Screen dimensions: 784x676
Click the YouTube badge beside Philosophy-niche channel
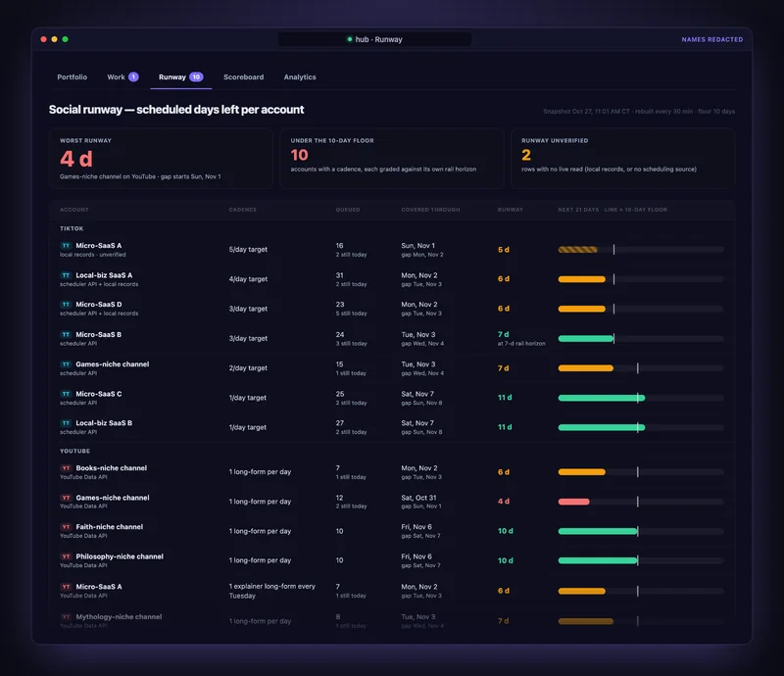pos(66,556)
